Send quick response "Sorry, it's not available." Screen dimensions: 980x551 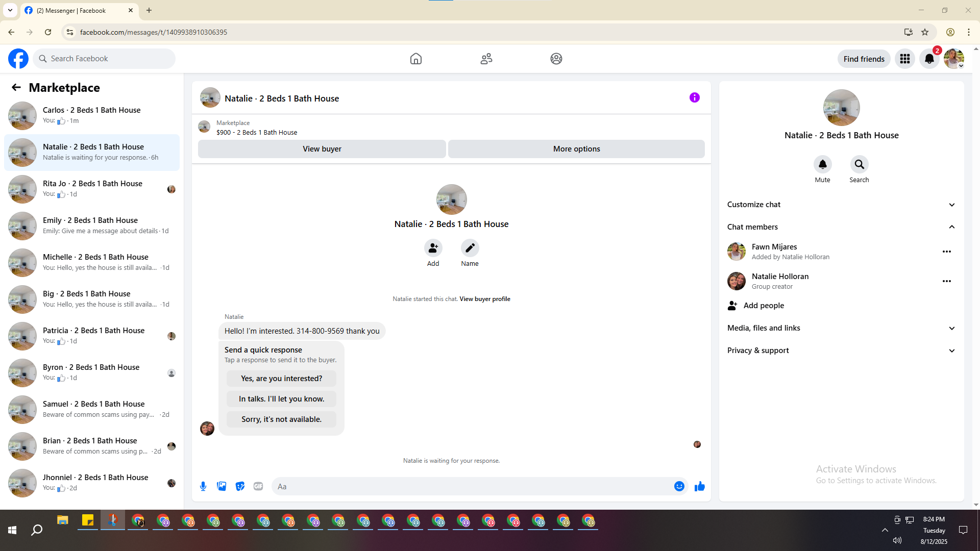pos(281,419)
